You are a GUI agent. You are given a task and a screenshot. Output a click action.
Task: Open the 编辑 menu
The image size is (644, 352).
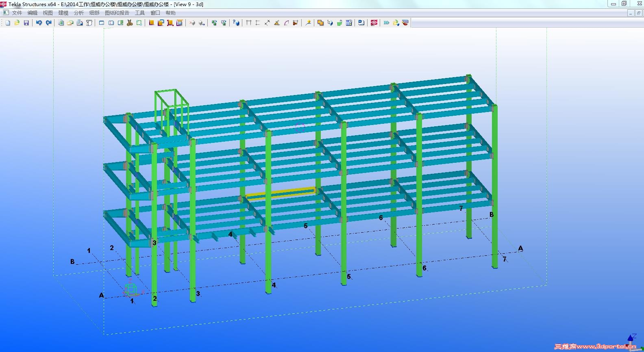point(33,13)
